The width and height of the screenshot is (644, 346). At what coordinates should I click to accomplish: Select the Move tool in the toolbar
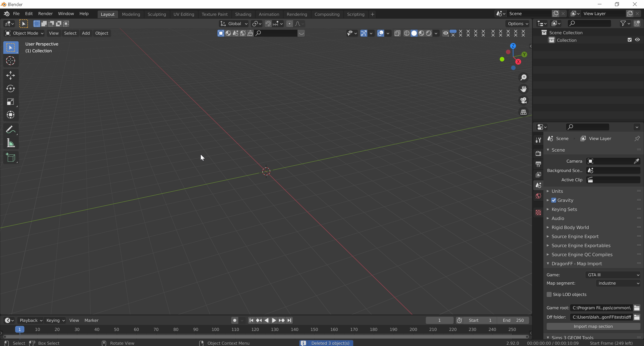[11, 75]
